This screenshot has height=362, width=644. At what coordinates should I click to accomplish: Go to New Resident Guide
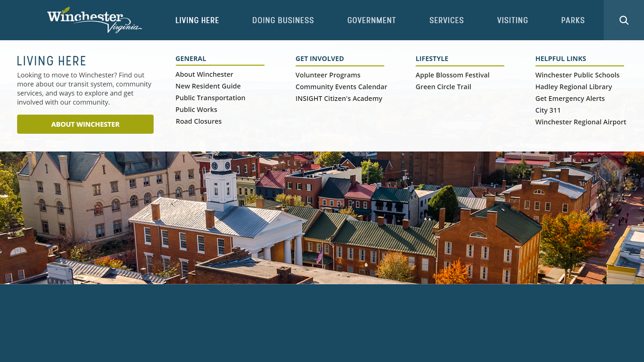pos(208,86)
